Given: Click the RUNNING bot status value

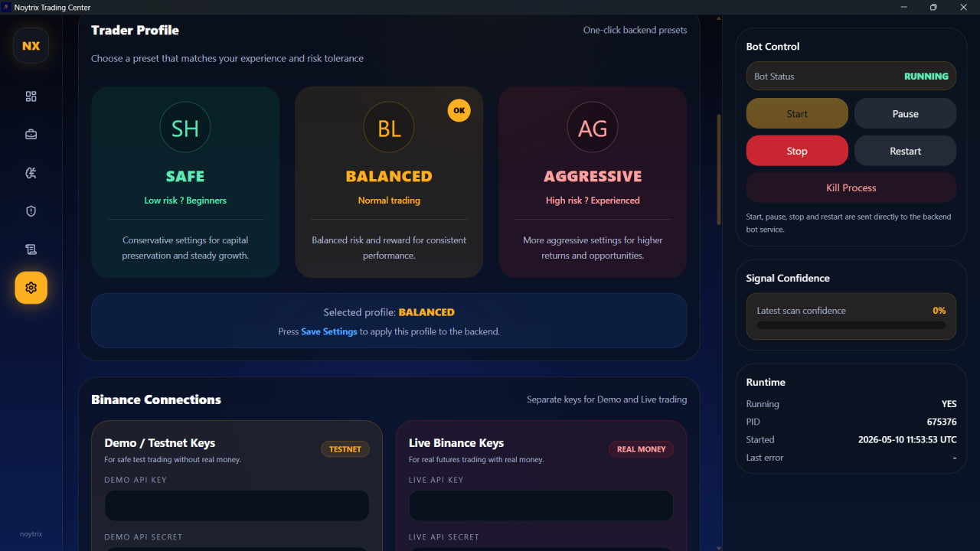Looking at the screenshot, I should (x=926, y=77).
